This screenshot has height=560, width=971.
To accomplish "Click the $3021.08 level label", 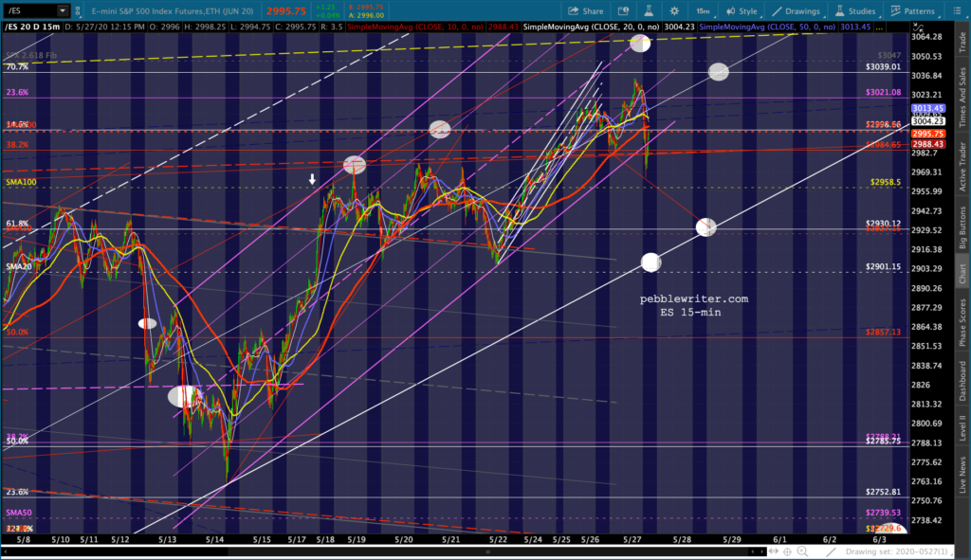I will click(883, 92).
